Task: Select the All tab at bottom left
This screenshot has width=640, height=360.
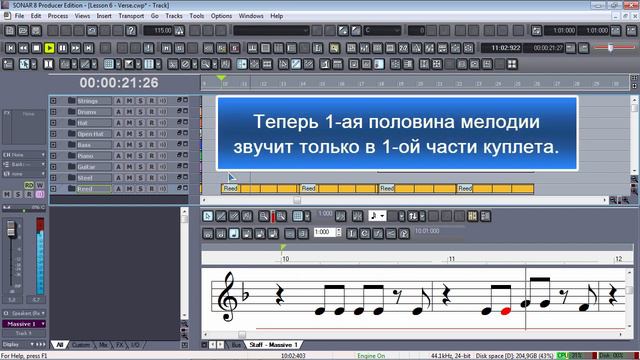Action: [x=60, y=345]
